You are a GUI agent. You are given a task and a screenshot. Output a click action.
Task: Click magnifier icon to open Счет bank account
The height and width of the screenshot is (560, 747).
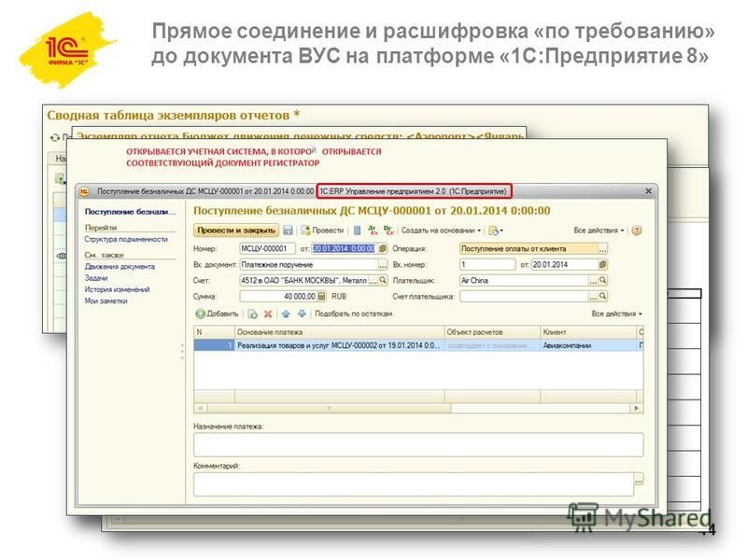(383, 281)
